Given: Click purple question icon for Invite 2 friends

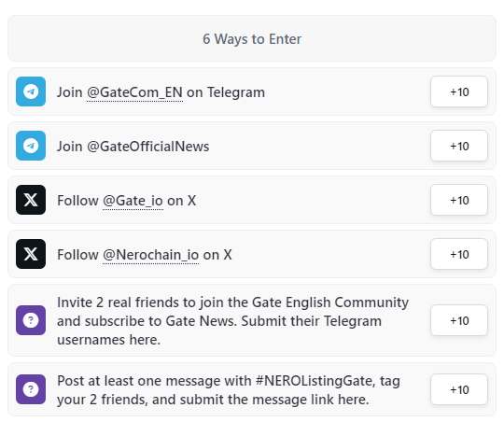Looking at the screenshot, I should tap(31, 320).
